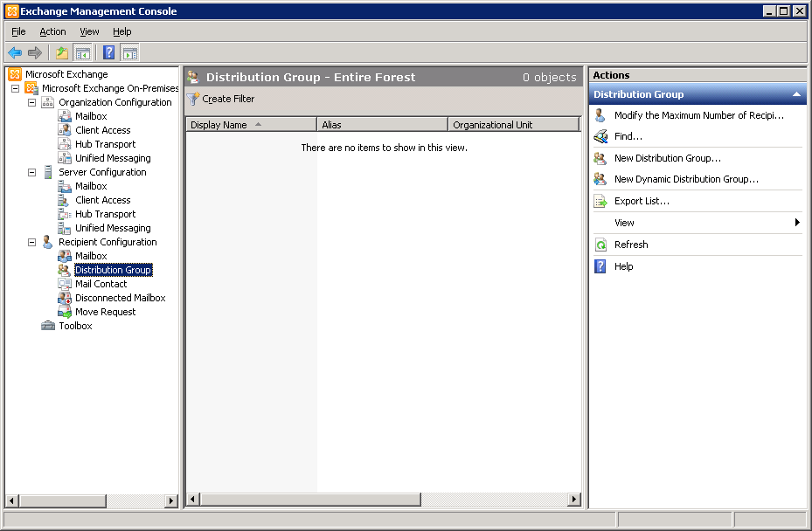Select Unified Messaging under Server Configuration
This screenshot has width=812, height=531.
point(113,228)
